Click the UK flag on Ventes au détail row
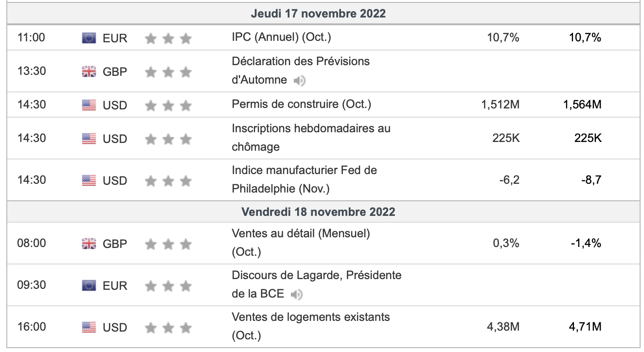The height and width of the screenshot is (352, 644). coord(89,244)
